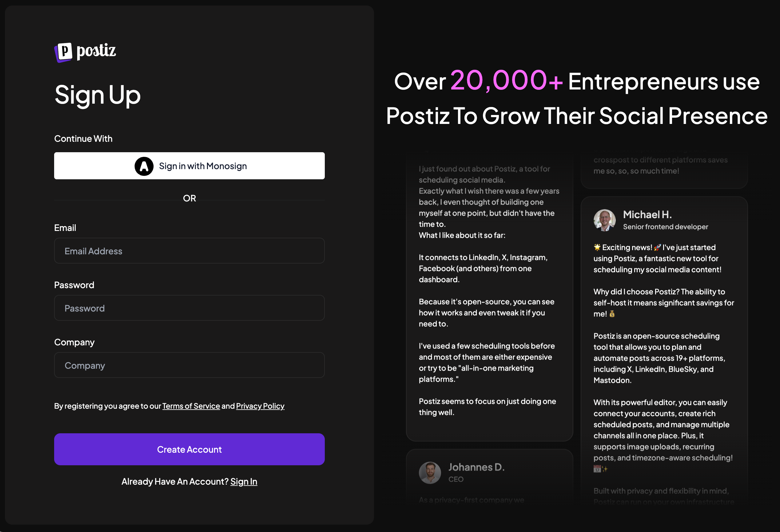Click the Password field label
The width and height of the screenshot is (780, 532).
pos(74,285)
